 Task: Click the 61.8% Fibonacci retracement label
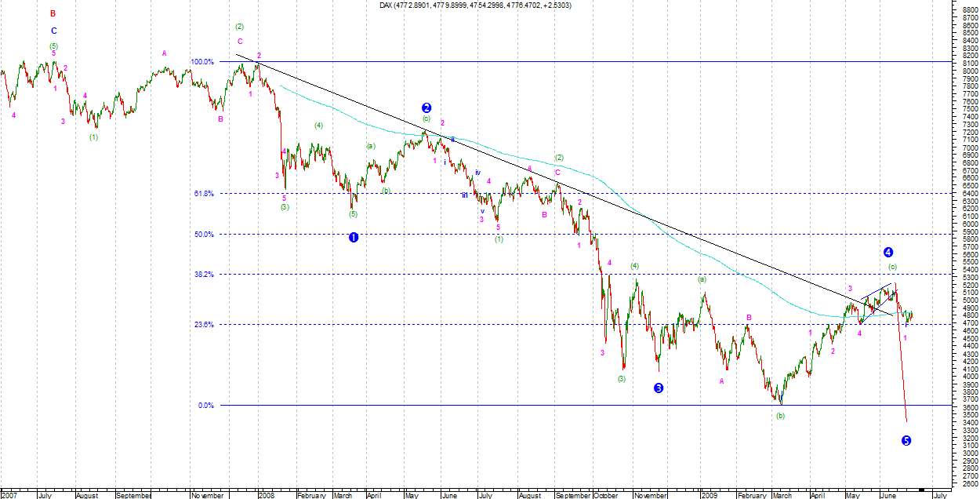pyautogui.click(x=203, y=193)
